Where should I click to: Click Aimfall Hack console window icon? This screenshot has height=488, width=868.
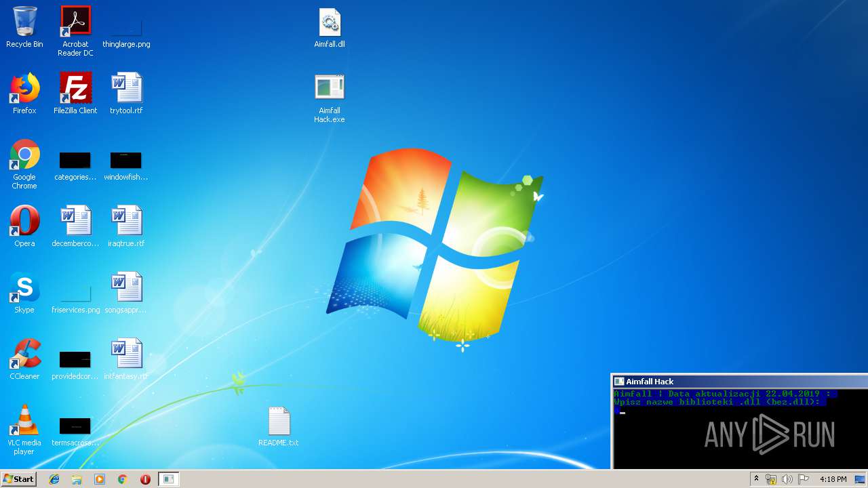coord(618,382)
